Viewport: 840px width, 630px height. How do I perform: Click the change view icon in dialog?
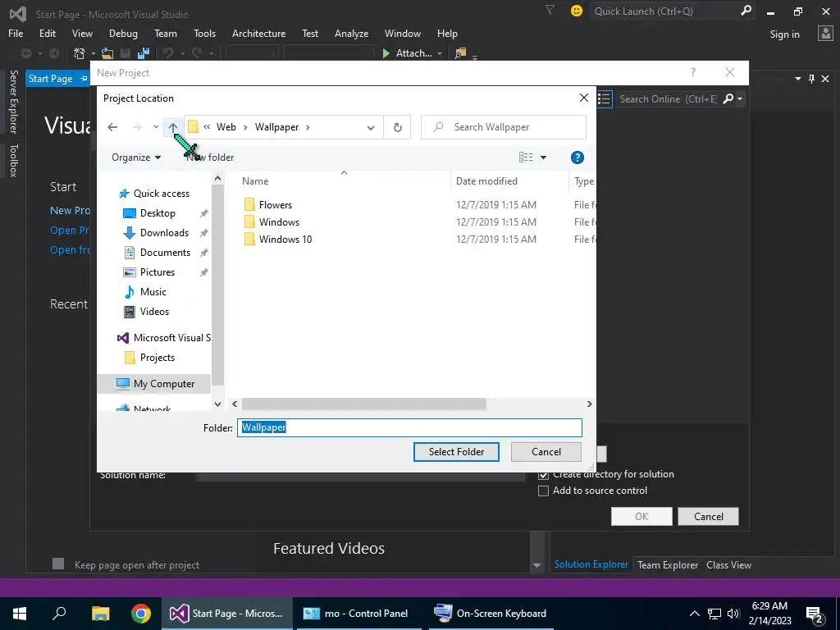click(526, 157)
